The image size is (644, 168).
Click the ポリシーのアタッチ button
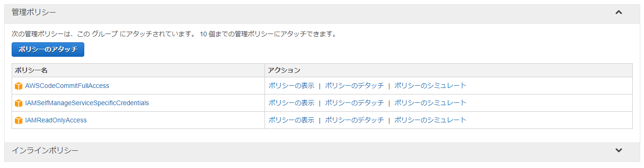[48, 49]
